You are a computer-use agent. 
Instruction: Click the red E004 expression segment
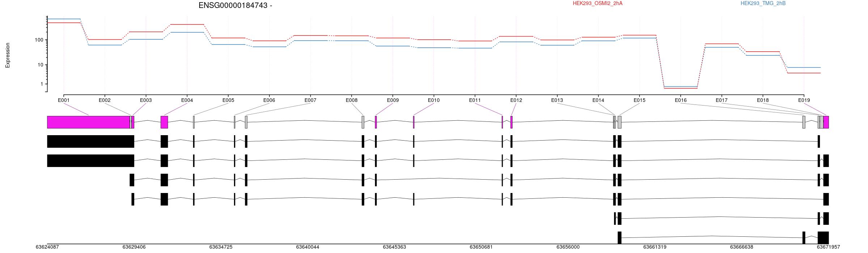click(187, 25)
